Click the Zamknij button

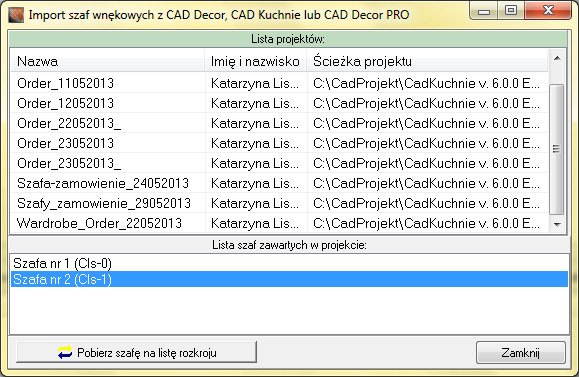click(521, 352)
